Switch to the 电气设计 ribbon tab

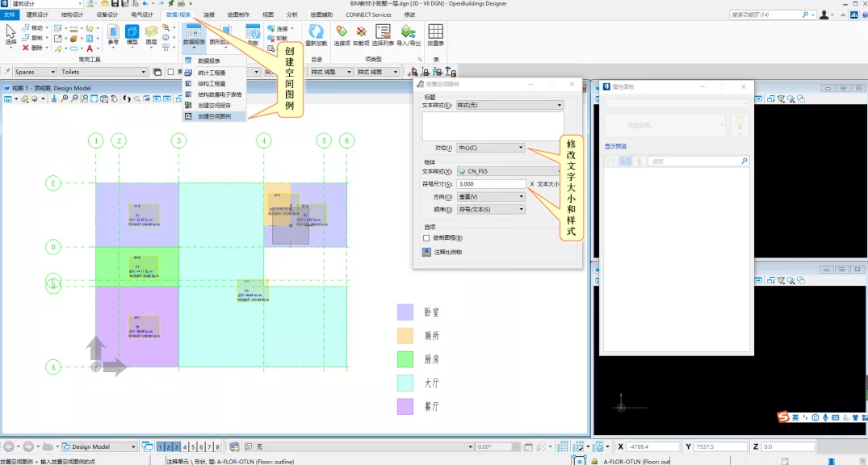coord(142,15)
